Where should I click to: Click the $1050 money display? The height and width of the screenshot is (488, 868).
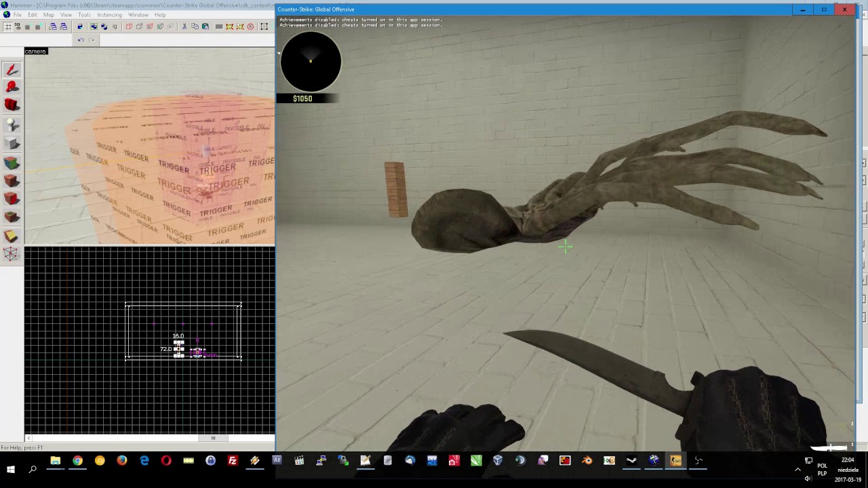pos(302,99)
